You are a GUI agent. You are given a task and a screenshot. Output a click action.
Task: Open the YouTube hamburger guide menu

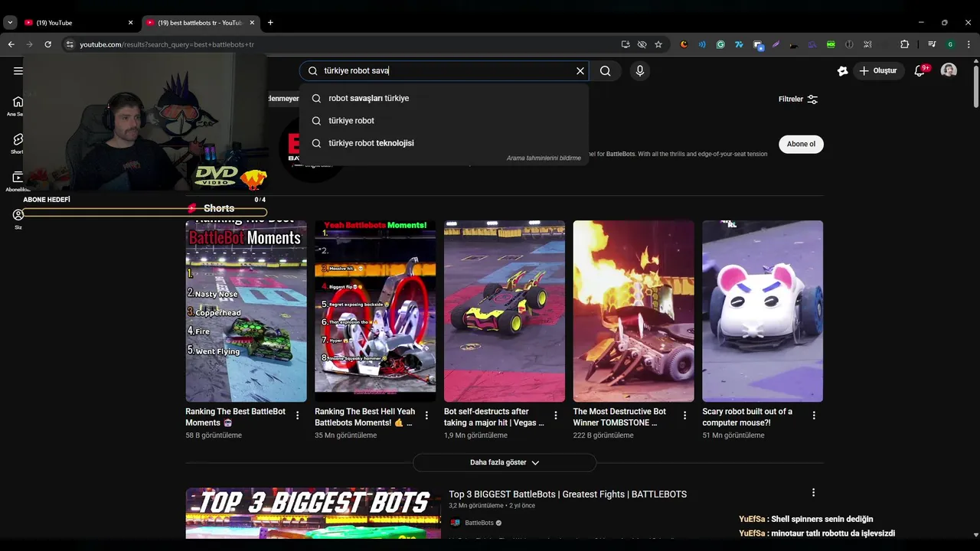(x=18, y=71)
